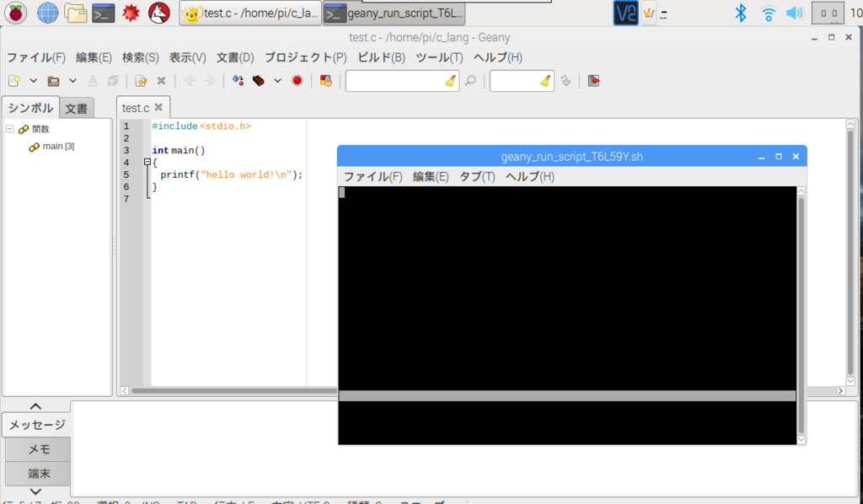Click the editor vertical scrollbar
The image size is (863, 504).
850,251
